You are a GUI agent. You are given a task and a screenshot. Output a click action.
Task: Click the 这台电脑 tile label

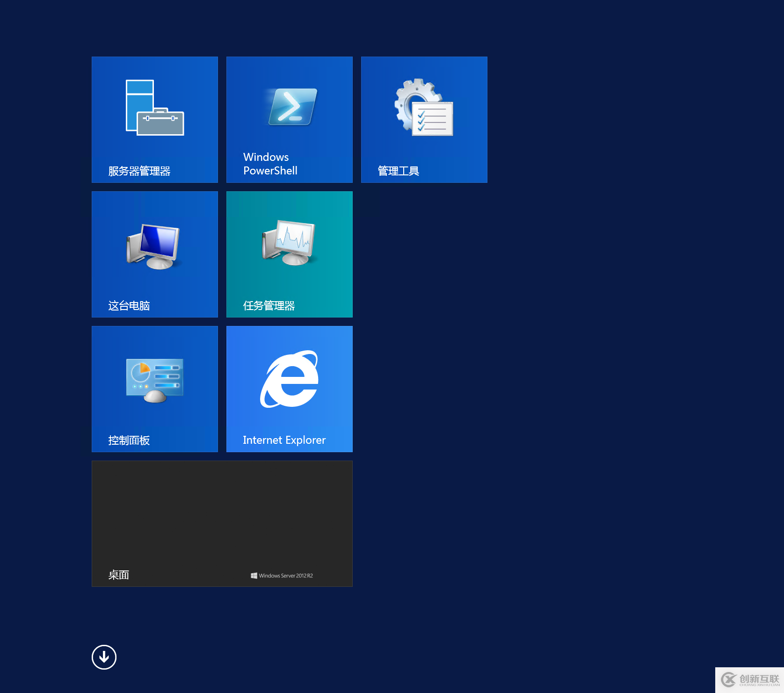point(129,306)
